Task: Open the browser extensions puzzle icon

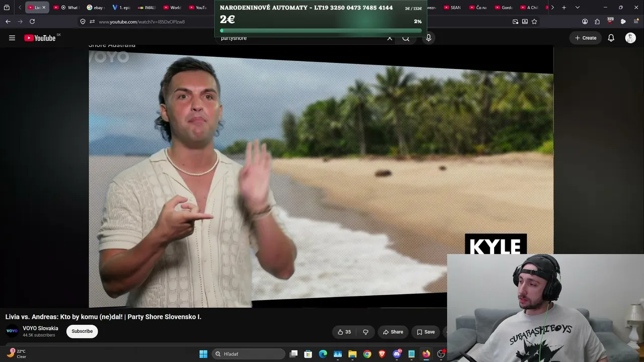Action: coord(597,22)
